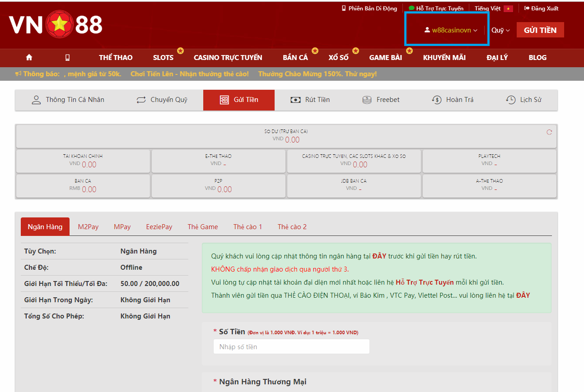Click the PLAYTECH balance box
The height and width of the screenshot is (392, 584).
pyautogui.click(x=489, y=161)
